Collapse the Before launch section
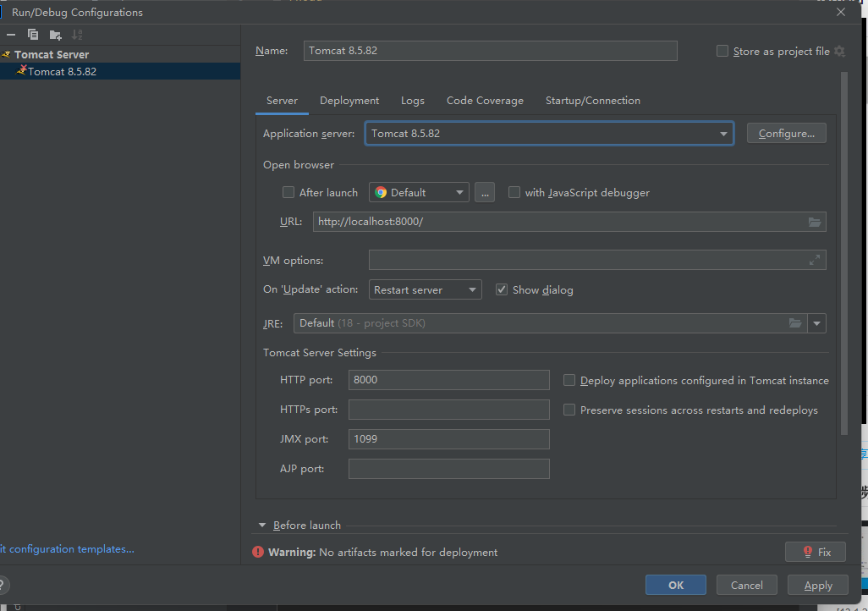Viewport: 868px width, 611px height. [x=262, y=526]
